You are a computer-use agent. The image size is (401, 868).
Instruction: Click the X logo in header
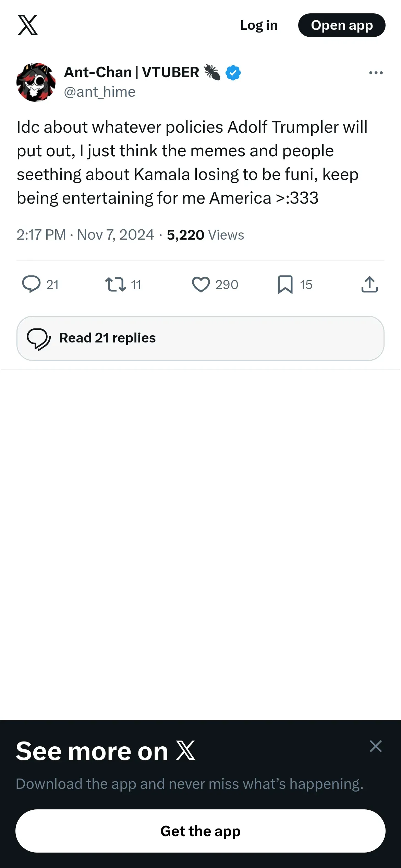[x=28, y=25]
